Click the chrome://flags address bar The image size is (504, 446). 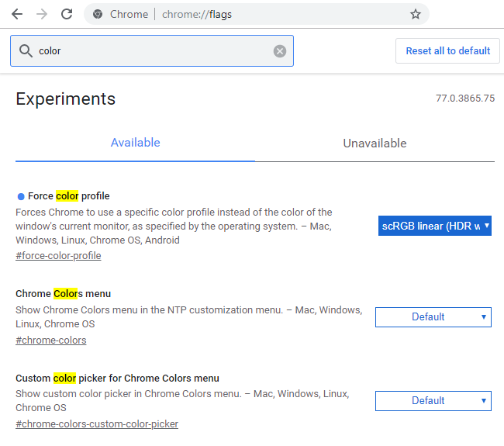pyautogui.click(x=256, y=14)
